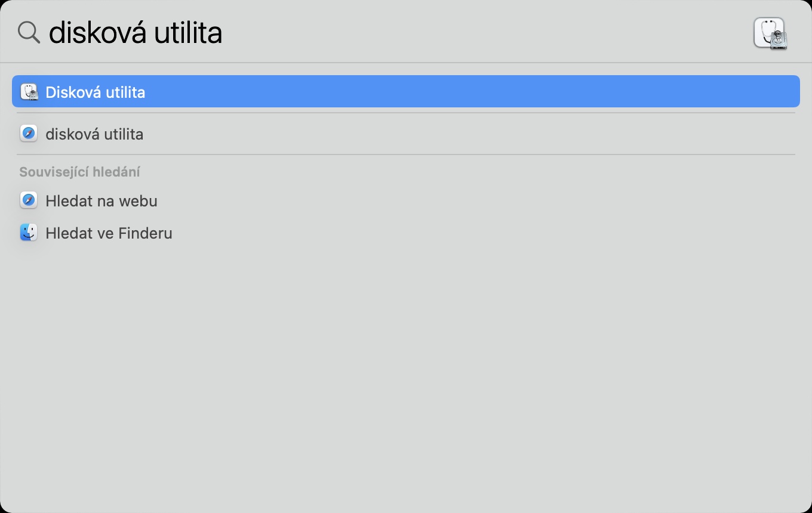Choose "Hledat na webu" search option

[101, 201]
